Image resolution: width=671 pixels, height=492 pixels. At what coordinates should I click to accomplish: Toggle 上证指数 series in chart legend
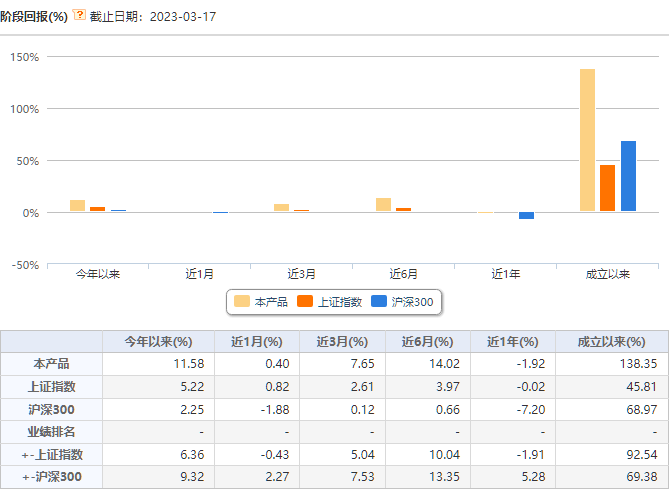click(x=330, y=302)
